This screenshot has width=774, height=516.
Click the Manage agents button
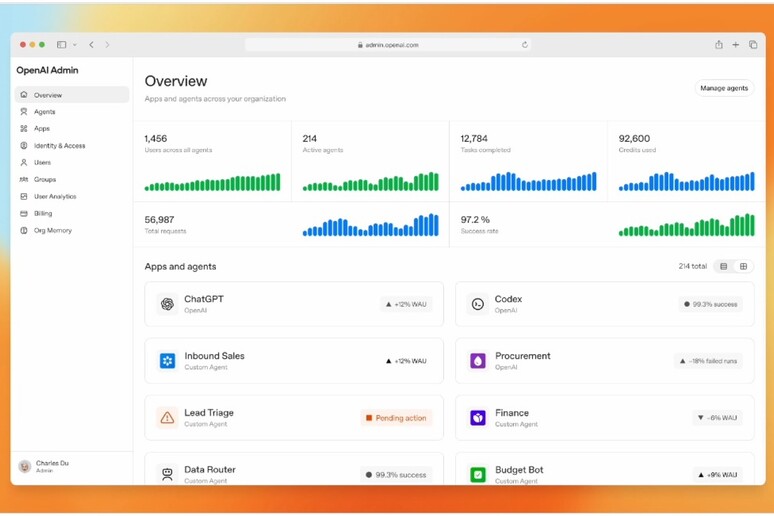pyautogui.click(x=724, y=88)
